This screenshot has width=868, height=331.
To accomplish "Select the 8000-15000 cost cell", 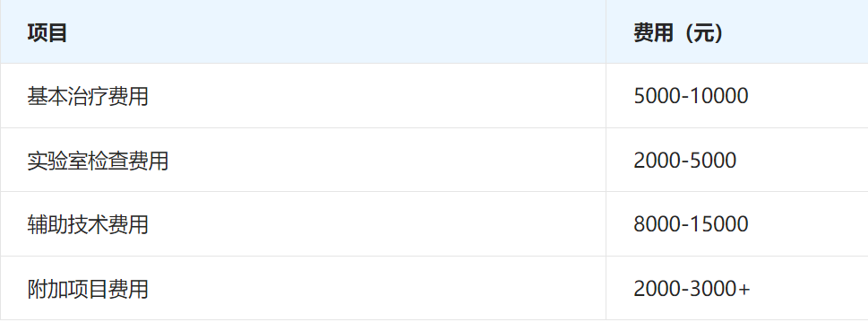I will click(x=737, y=224).
